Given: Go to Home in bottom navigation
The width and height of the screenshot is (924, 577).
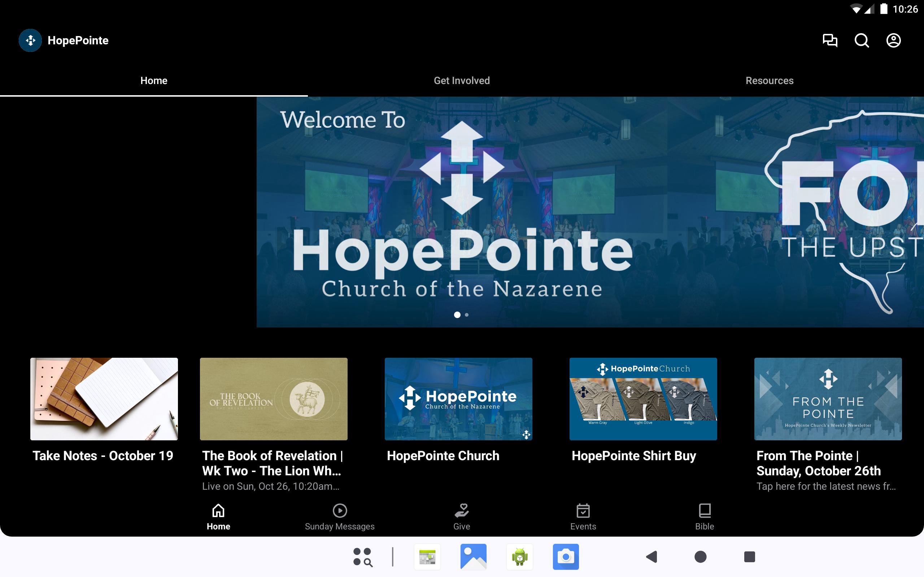Looking at the screenshot, I should click(218, 517).
